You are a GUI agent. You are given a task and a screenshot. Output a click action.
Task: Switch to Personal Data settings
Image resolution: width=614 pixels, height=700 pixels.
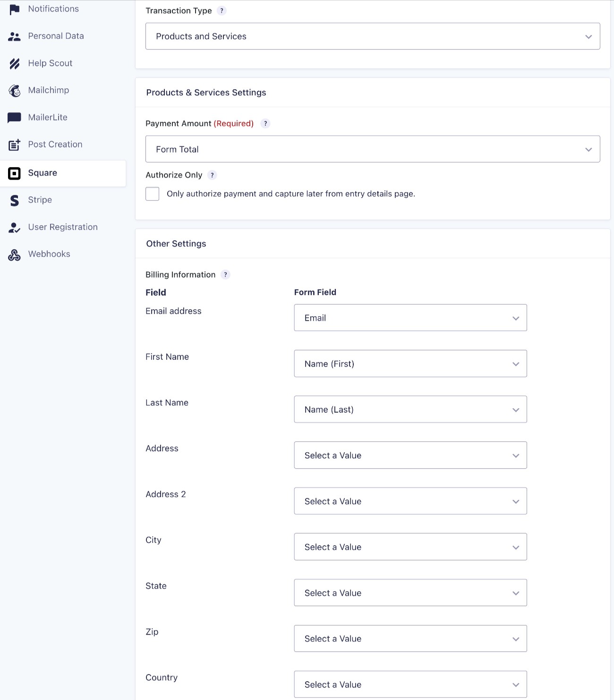point(55,36)
